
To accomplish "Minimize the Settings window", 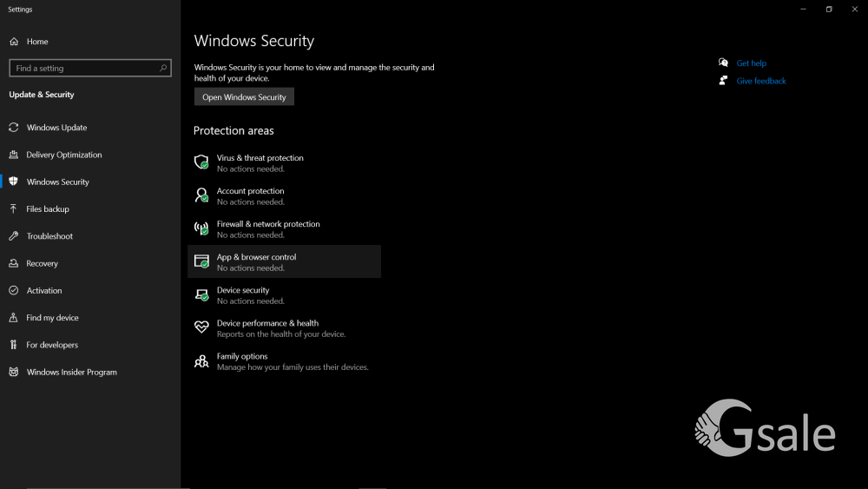I will click(803, 9).
